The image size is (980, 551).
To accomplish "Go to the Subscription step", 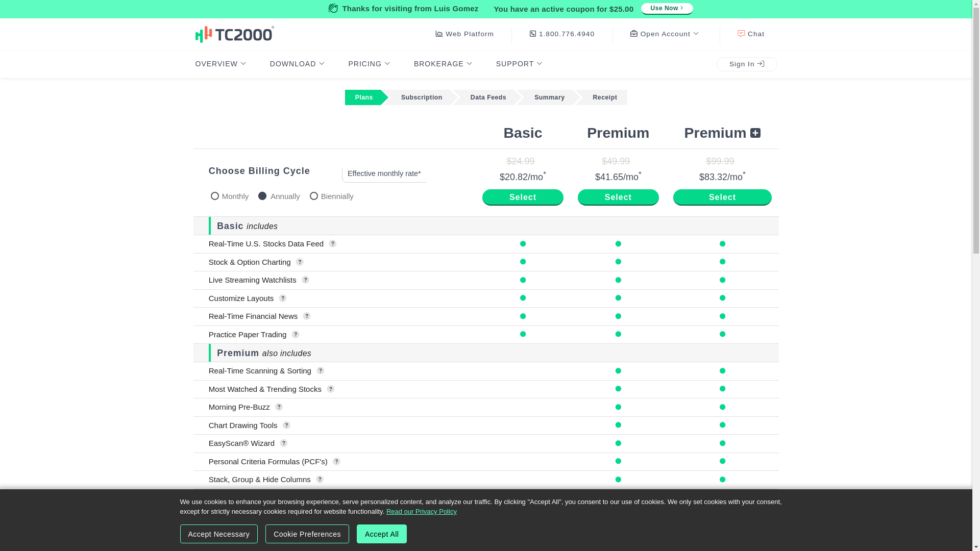I will coord(422,97).
